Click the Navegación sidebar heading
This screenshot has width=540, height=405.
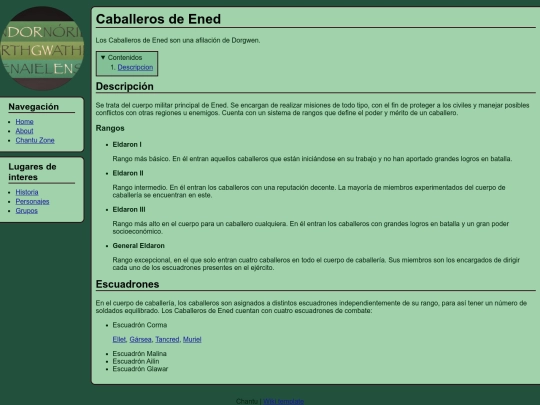pos(33,107)
